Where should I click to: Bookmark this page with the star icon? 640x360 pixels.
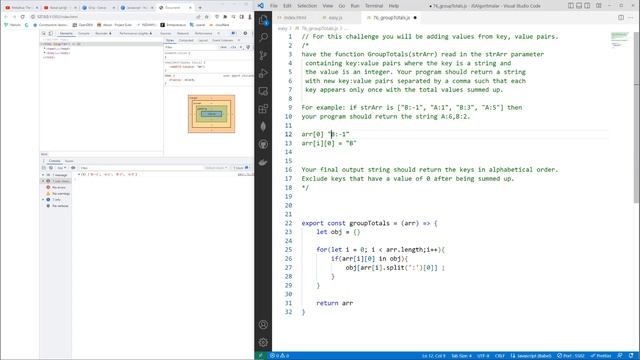[x=207, y=17]
